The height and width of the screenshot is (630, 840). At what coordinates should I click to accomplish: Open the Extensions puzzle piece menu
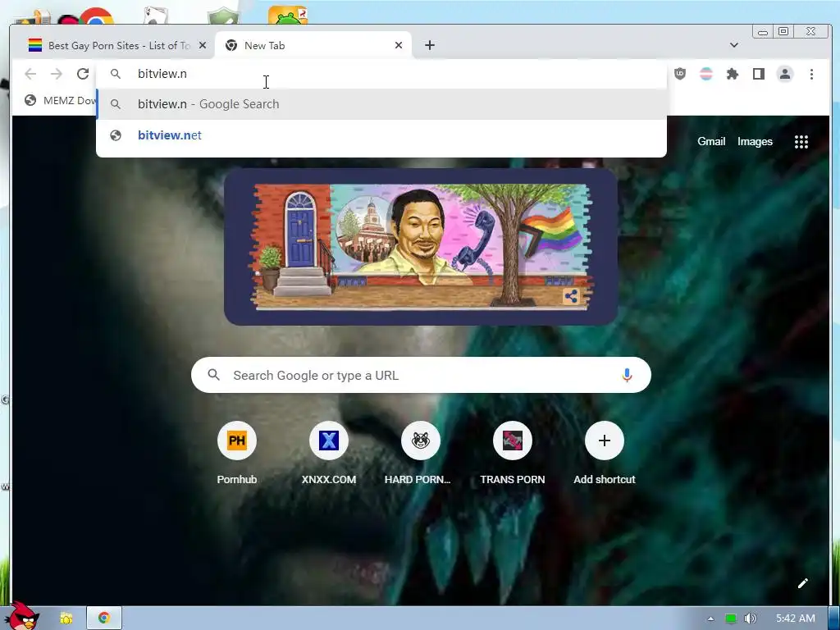(x=733, y=74)
